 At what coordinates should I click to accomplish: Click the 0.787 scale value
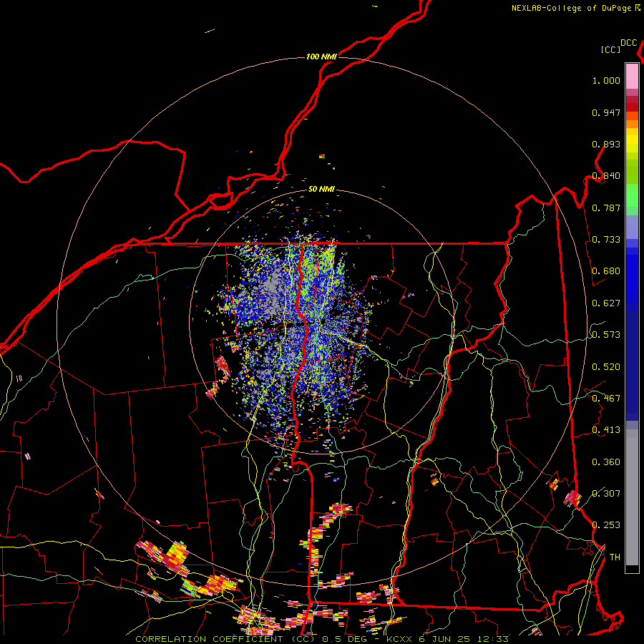click(x=606, y=208)
